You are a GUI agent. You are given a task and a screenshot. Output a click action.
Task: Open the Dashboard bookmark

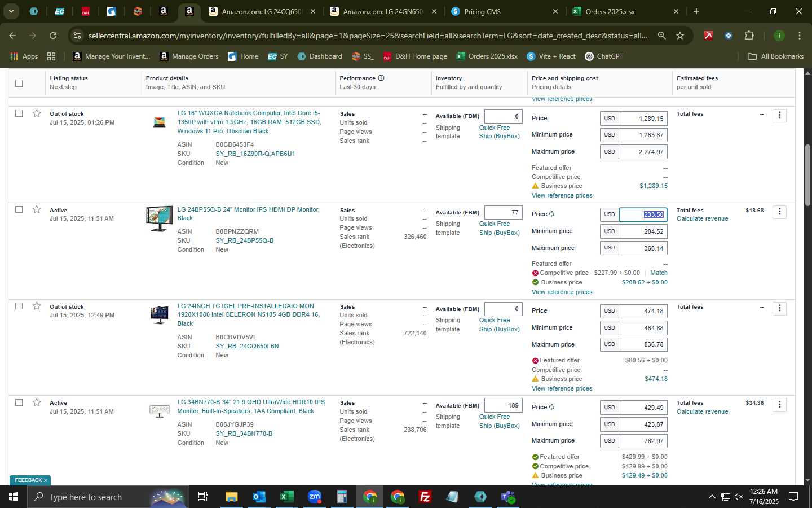pyautogui.click(x=320, y=56)
